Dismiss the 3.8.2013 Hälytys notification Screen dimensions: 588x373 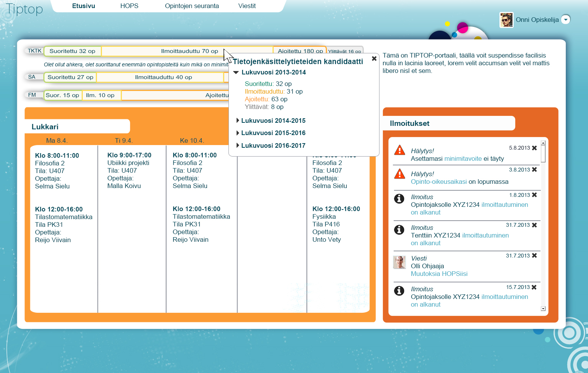(x=534, y=170)
